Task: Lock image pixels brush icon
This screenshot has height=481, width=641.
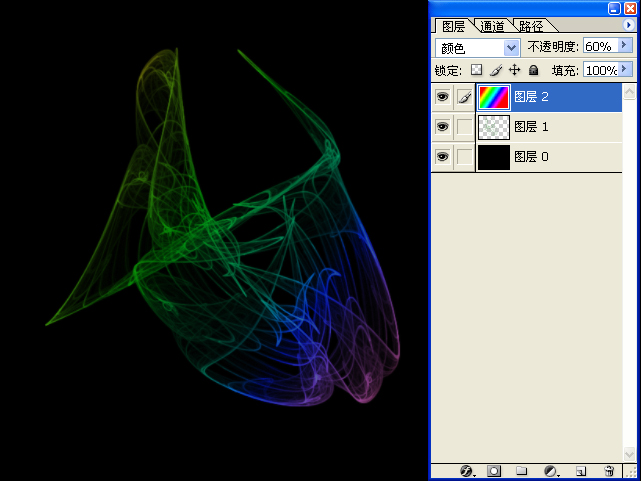Action: coord(495,70)
